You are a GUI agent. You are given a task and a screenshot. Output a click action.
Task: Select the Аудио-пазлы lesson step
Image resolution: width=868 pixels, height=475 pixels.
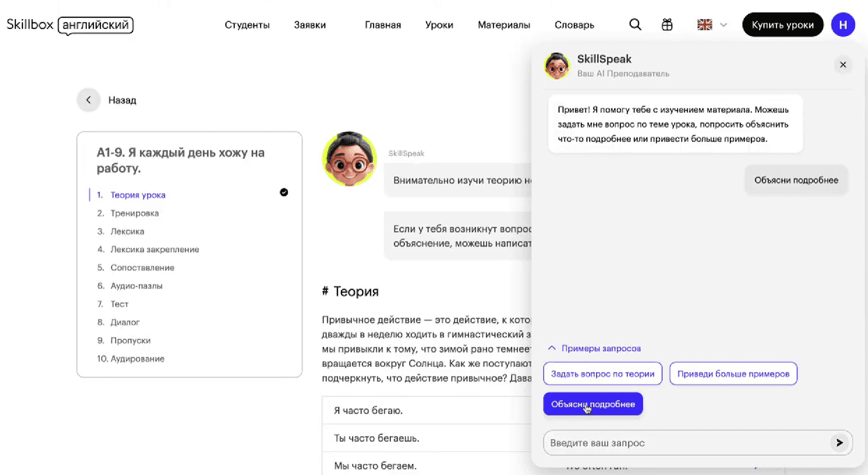(x=136, y=286)
